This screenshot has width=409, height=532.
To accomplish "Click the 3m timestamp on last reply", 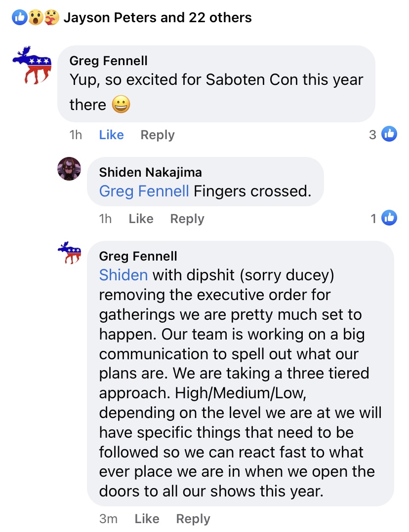I will coord(108,519).
